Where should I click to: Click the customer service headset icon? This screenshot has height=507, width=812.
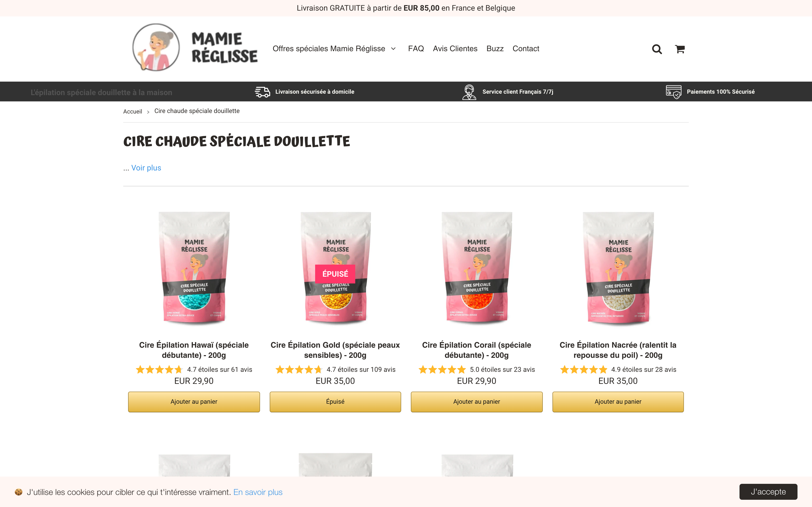[469, 92]
